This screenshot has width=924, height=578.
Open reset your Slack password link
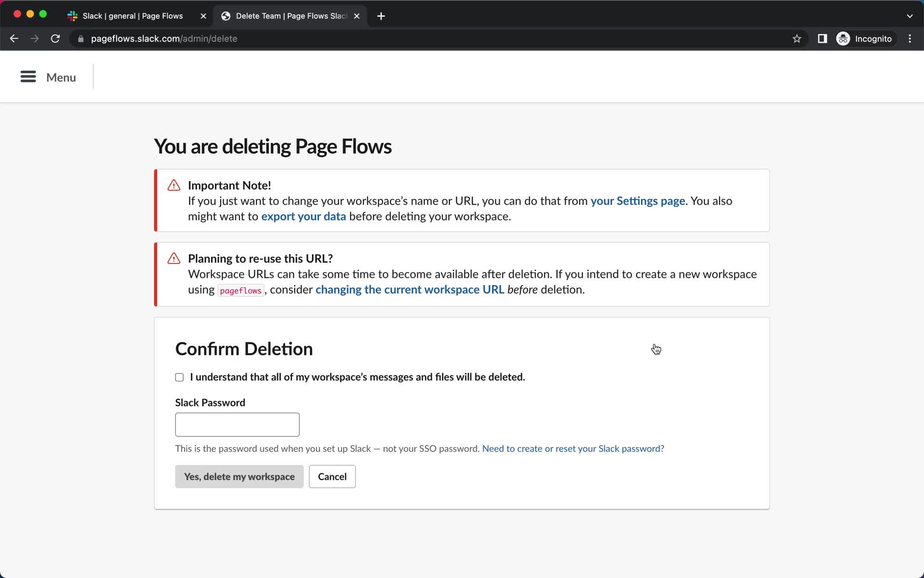[573, 448]
